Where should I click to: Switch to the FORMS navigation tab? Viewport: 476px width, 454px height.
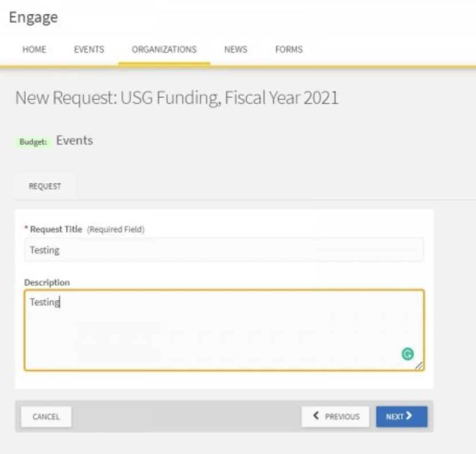[x=288, y=49]
